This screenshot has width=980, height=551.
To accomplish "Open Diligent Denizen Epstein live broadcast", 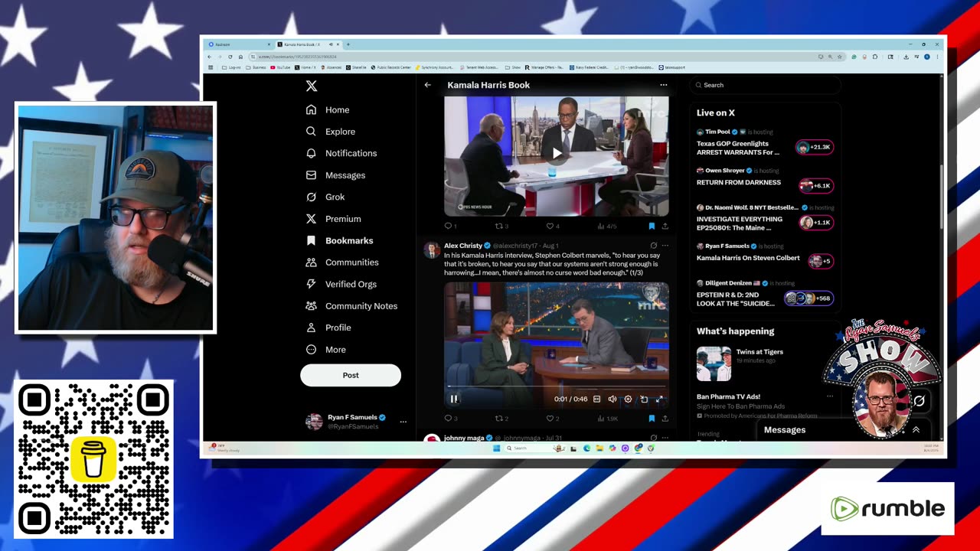I will 764,293.
